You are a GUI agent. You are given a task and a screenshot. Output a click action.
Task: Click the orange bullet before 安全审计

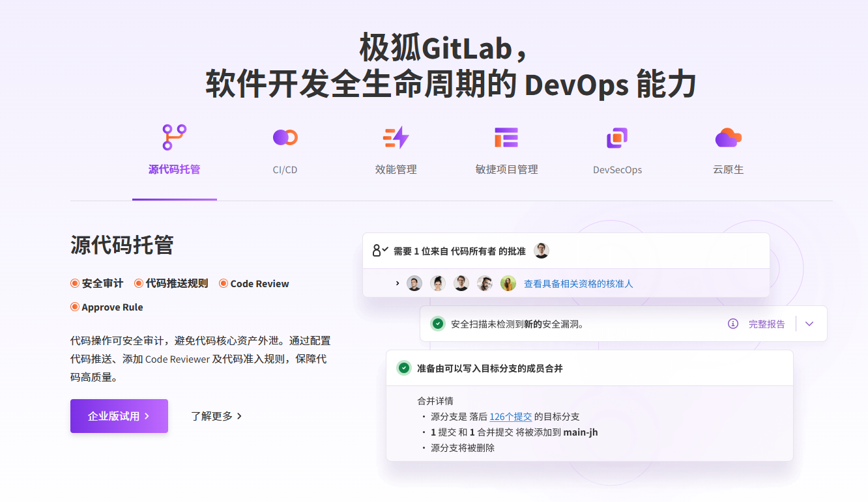tap(75, 283)
